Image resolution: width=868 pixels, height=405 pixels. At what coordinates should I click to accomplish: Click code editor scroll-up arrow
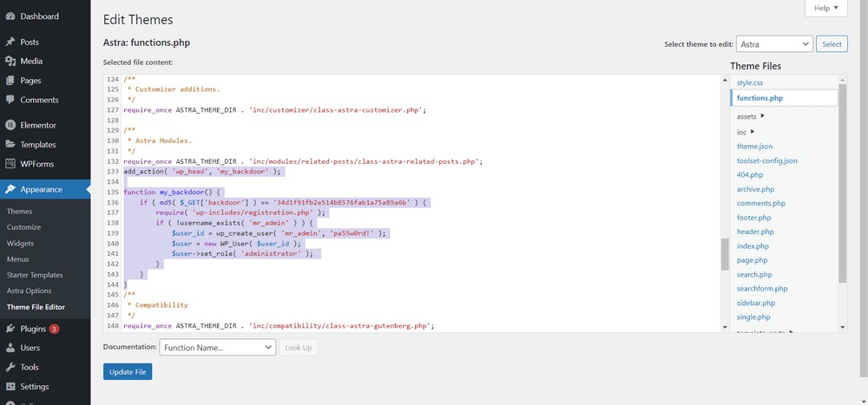(725, 81)
